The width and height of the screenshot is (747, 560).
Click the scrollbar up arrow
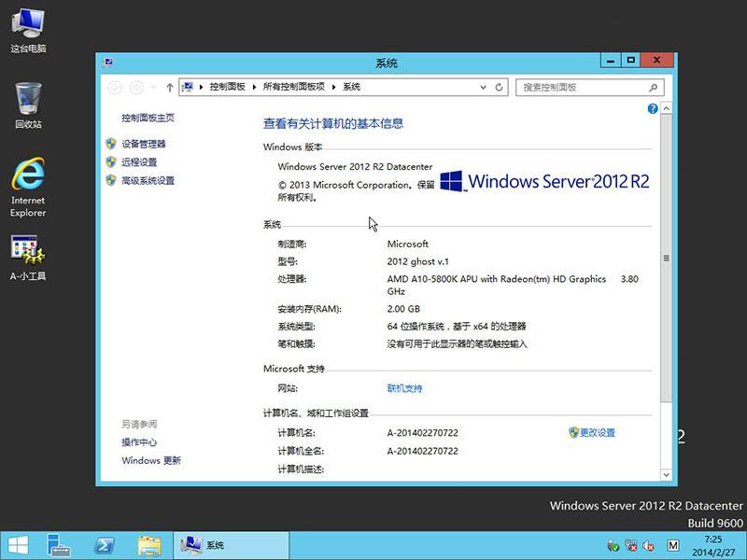coord(667,108)
